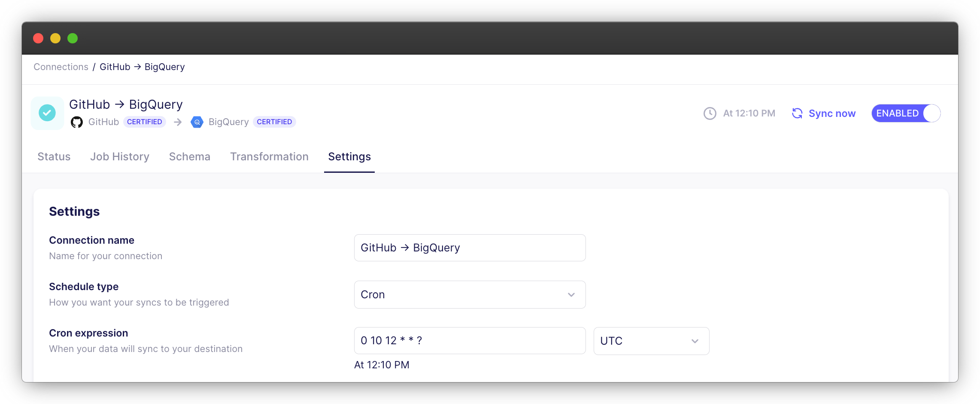Screen dimensions: 980x404
Task: Switch to the Status tab
Action: (x=54, y=156)
